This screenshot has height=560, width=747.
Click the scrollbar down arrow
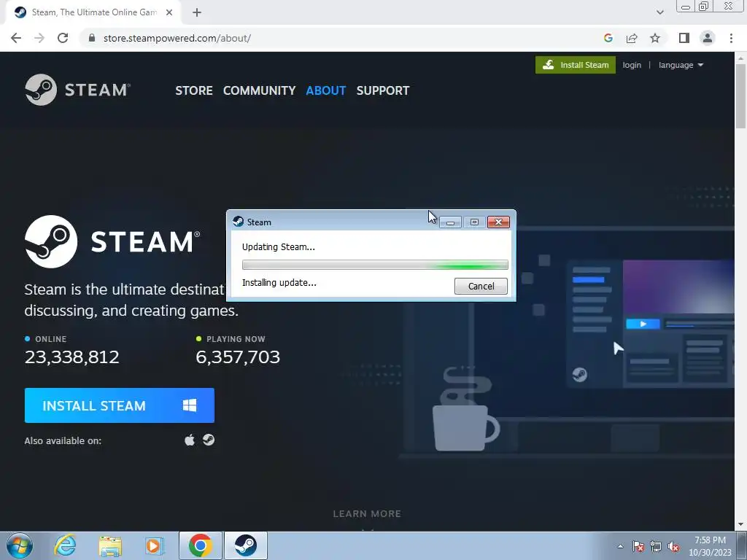point(740,525)
